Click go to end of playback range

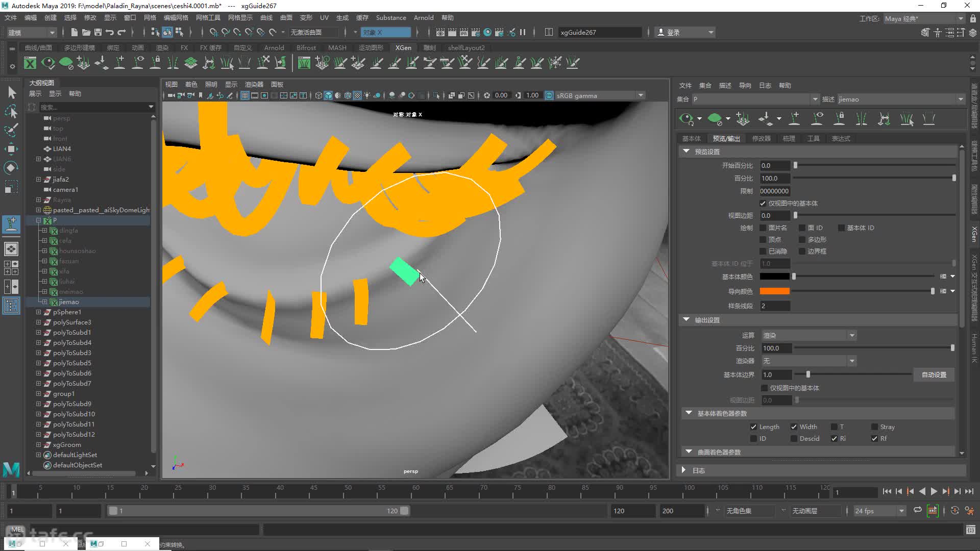tap(969, 491)
